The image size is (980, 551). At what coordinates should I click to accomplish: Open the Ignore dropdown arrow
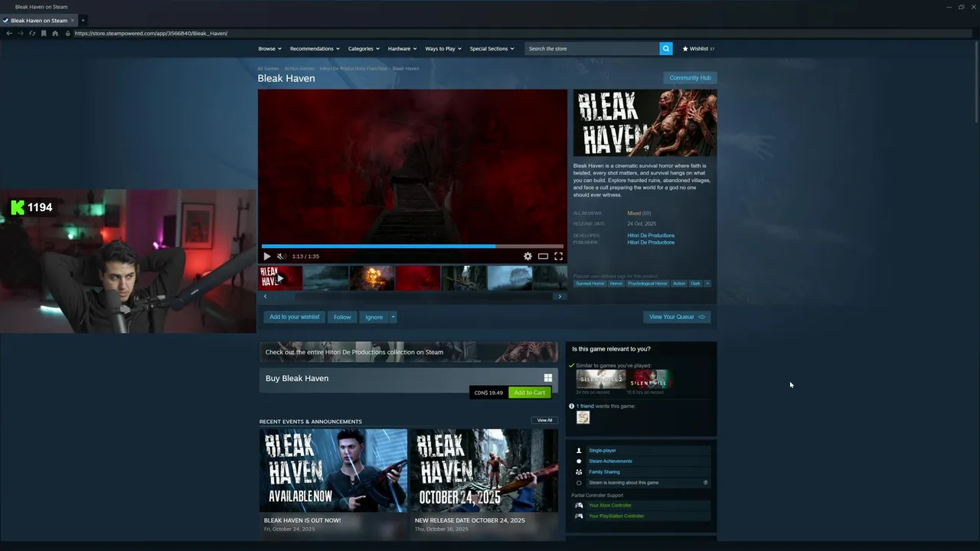coord(393,317)
